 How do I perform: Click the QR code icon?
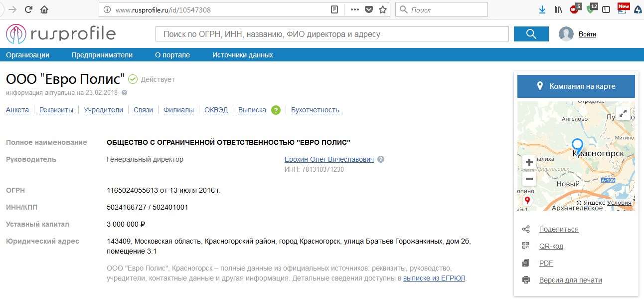click(525, 246)
